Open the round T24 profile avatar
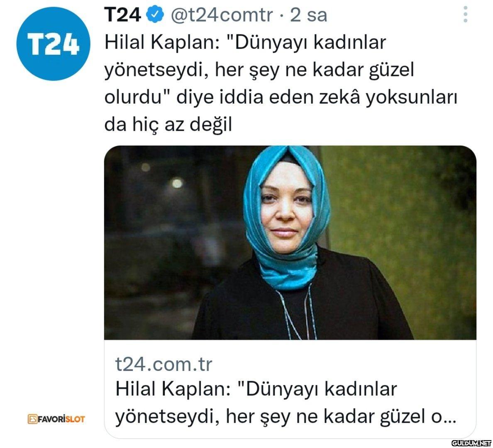Viewport: 493px width, 448px height. point(54,44)
